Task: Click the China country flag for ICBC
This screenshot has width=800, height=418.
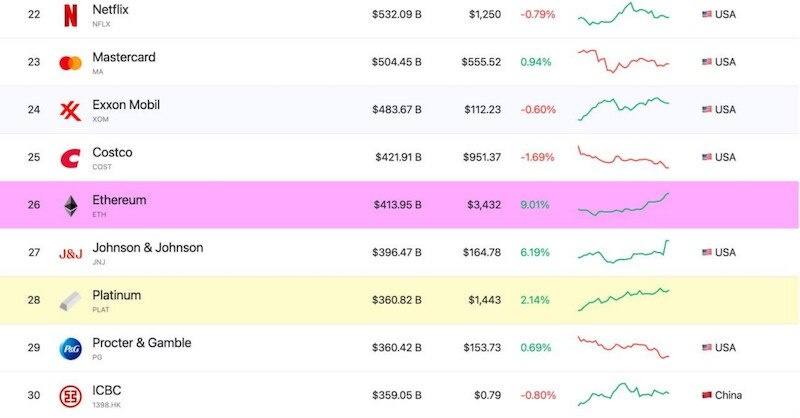Action: 707,396
